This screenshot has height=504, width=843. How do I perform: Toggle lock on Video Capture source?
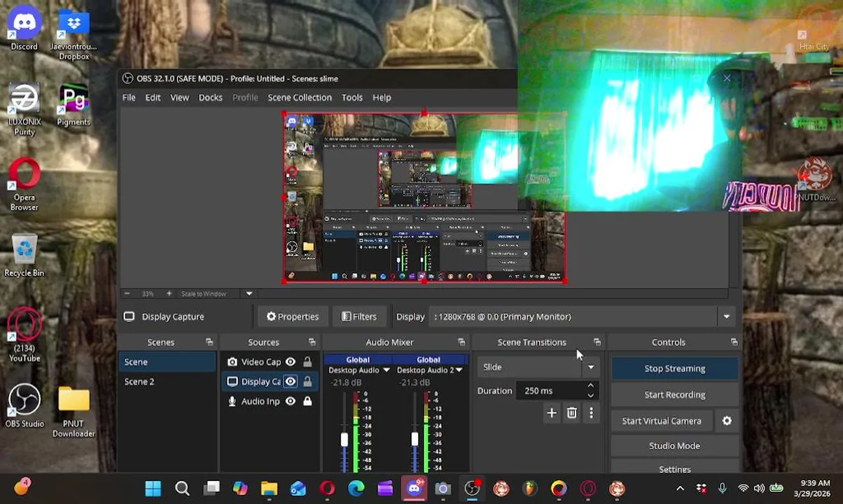(307, 362)
